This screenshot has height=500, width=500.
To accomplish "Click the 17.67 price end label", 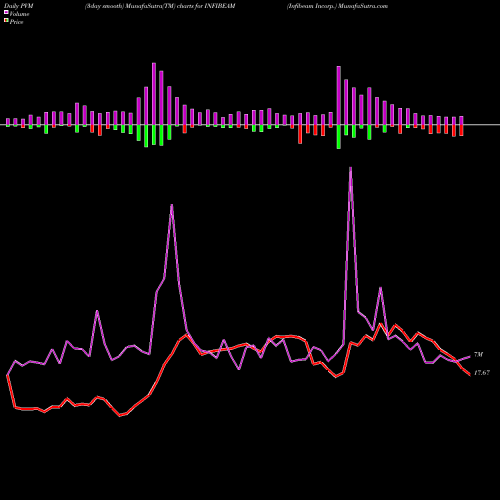I will 482,373.
